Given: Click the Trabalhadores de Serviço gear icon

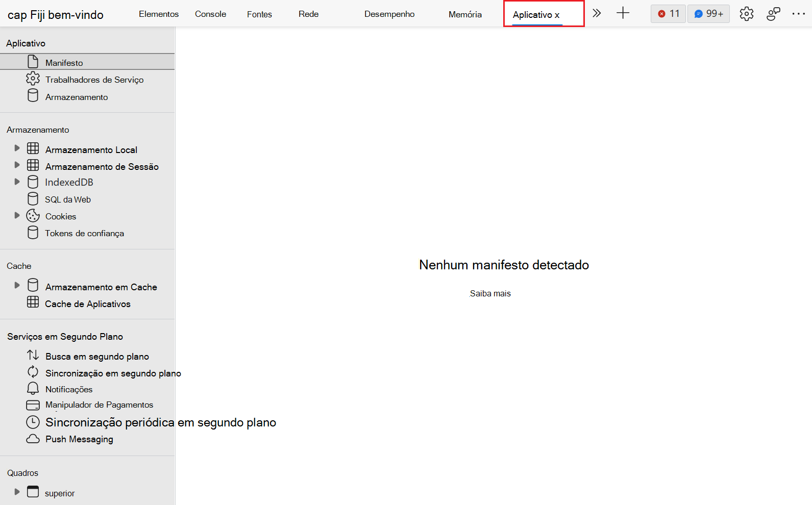Looking at the screenshot, I should tap(33, 79).
